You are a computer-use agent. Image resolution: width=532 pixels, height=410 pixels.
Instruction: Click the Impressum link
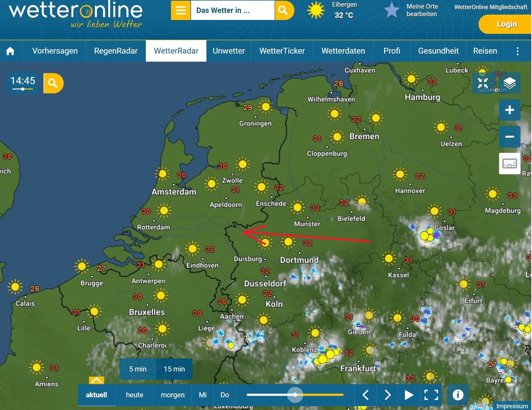tap(512, 406)
